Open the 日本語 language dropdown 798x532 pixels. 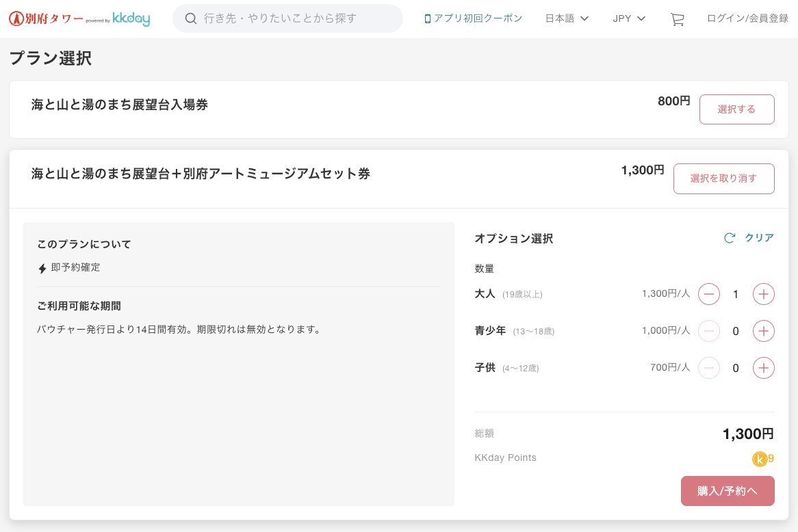tap(567, 18)
